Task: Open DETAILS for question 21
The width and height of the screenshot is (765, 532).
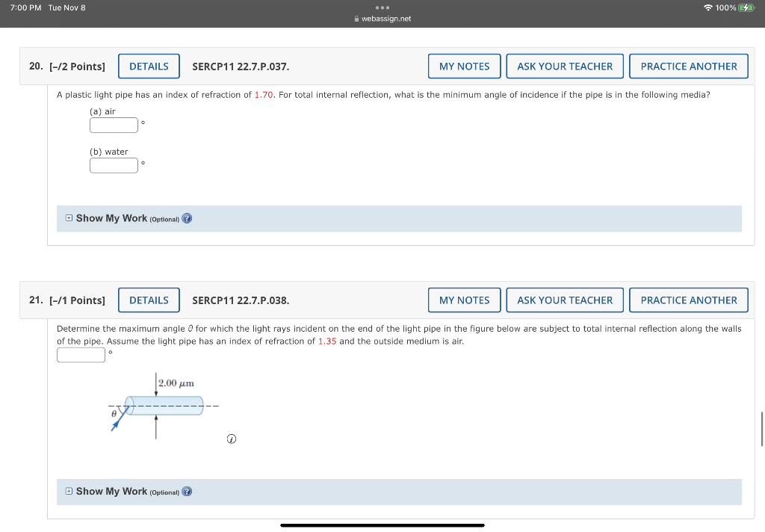Action: (149, 300)
